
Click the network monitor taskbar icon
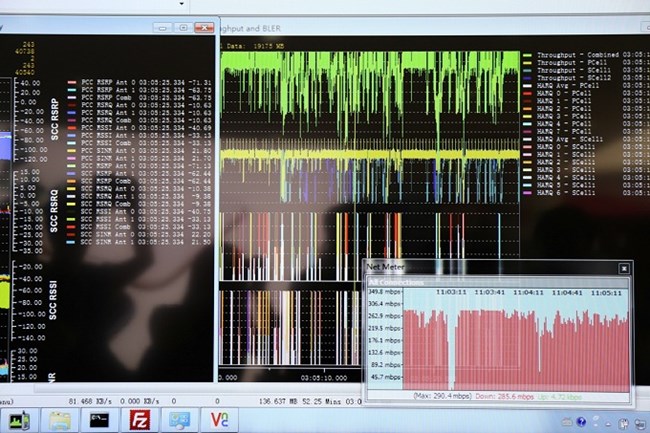[181, 420]
